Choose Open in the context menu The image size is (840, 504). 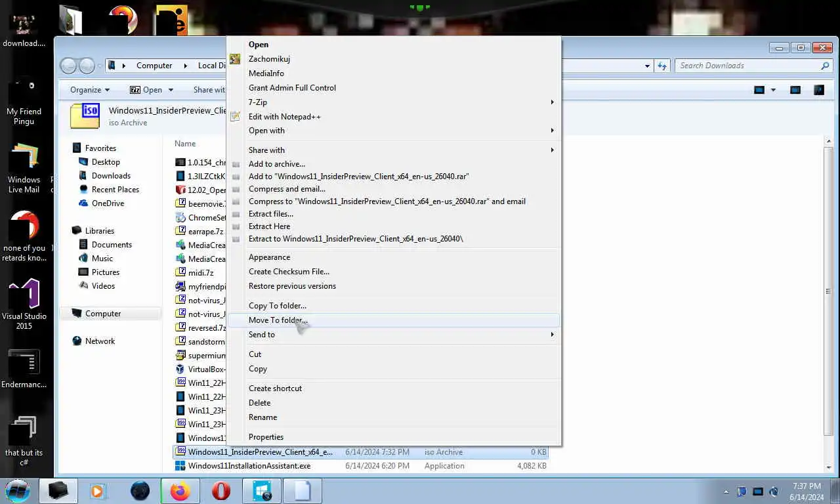click(x=393, y=45)
